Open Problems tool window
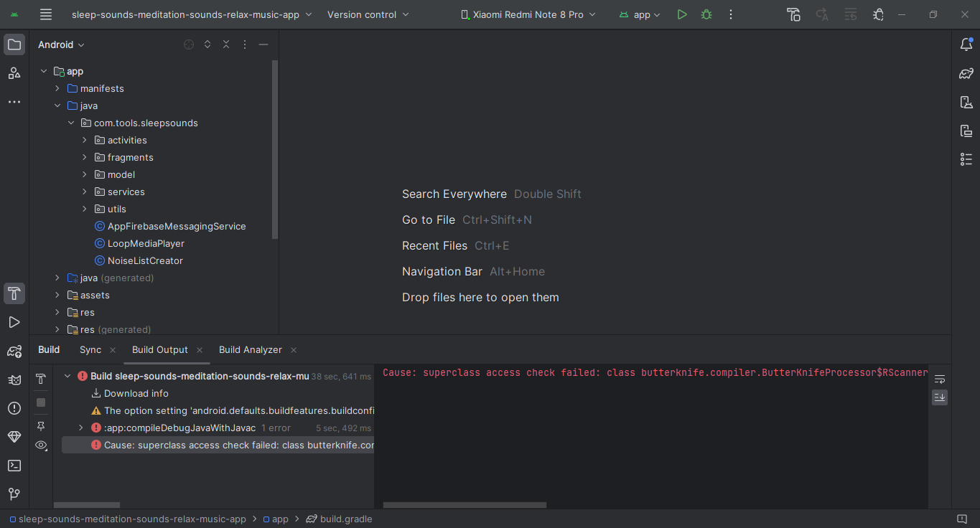This screenshot has width=980, height=528. click(14, 408)
